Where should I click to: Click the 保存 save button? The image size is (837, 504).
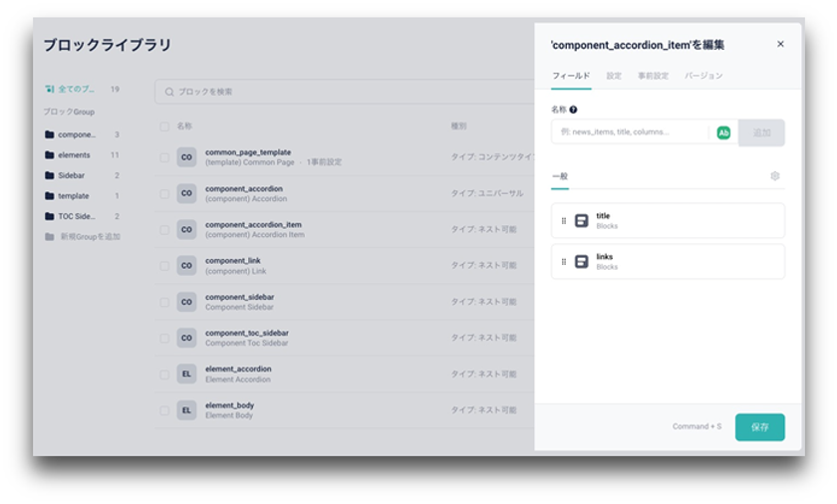(759, 427)
